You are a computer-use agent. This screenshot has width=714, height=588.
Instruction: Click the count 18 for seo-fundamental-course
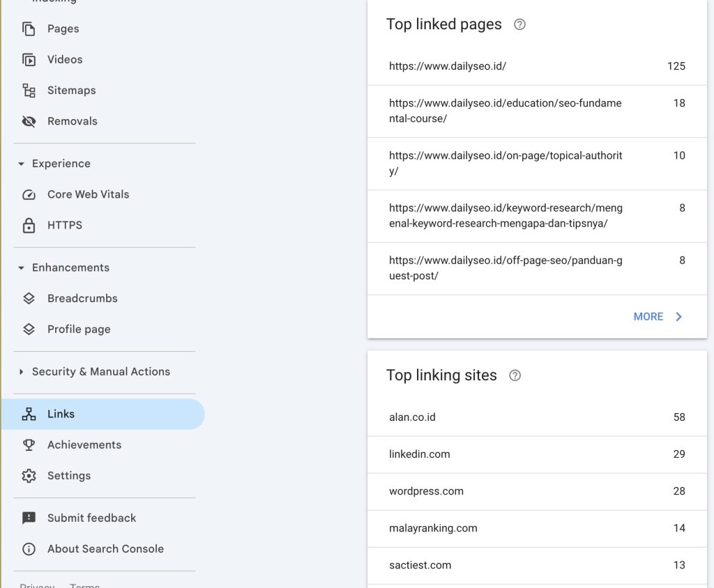(x=679, y=103)
